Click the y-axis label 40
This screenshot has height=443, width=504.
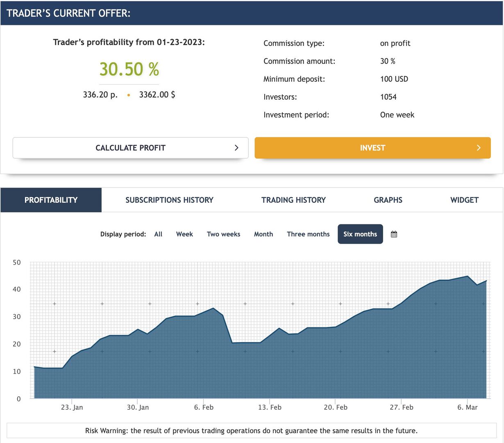point(17,289)
